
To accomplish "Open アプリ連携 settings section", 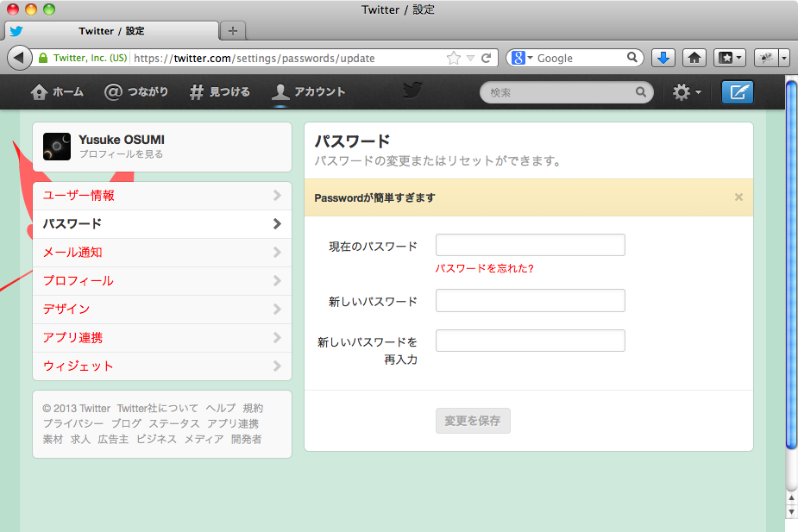I will pyautogui.click(x=162, y=338).
